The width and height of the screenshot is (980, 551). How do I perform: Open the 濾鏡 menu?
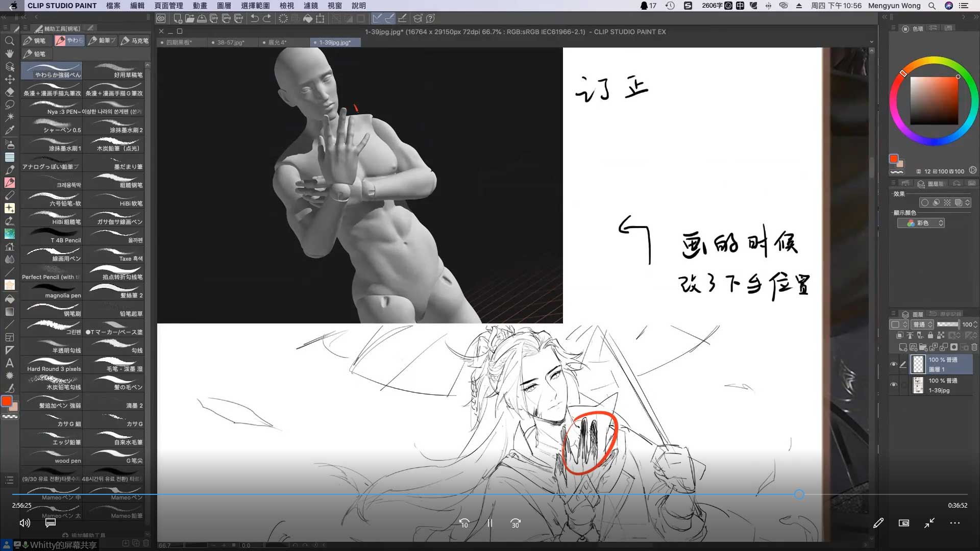point(310,6)
